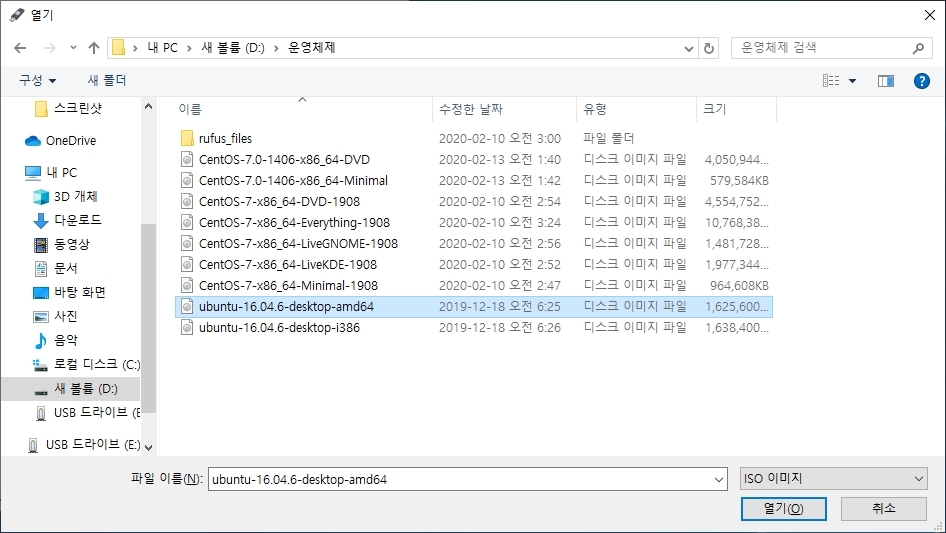Select the rufus_files folder icon

coord(187,138)
